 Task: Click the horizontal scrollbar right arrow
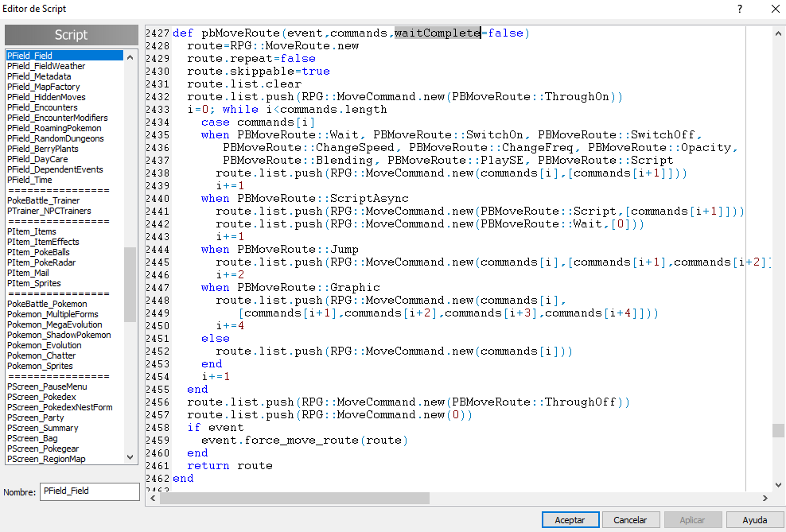pyautogui.click(x=765, y=498)
